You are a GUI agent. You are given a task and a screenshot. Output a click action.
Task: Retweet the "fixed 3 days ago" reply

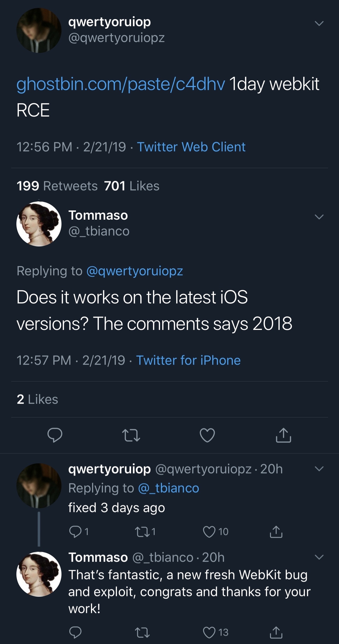[142, 532]
